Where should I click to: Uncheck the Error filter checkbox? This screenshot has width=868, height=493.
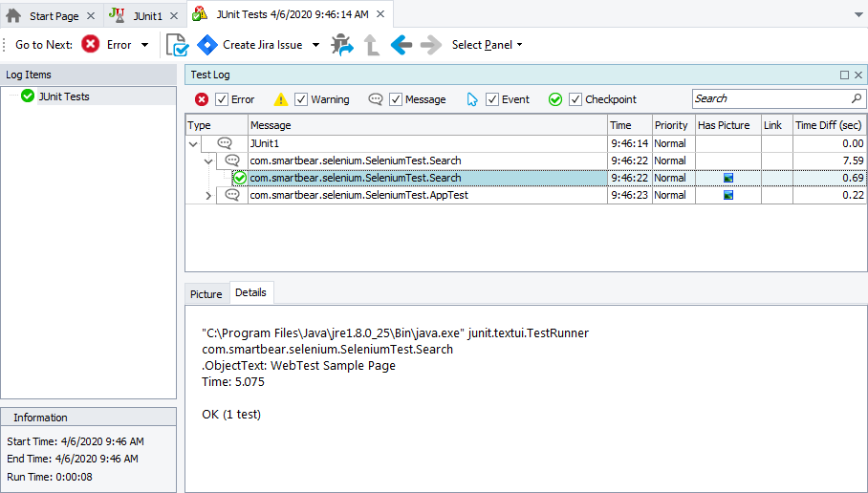tap(222, 99)
